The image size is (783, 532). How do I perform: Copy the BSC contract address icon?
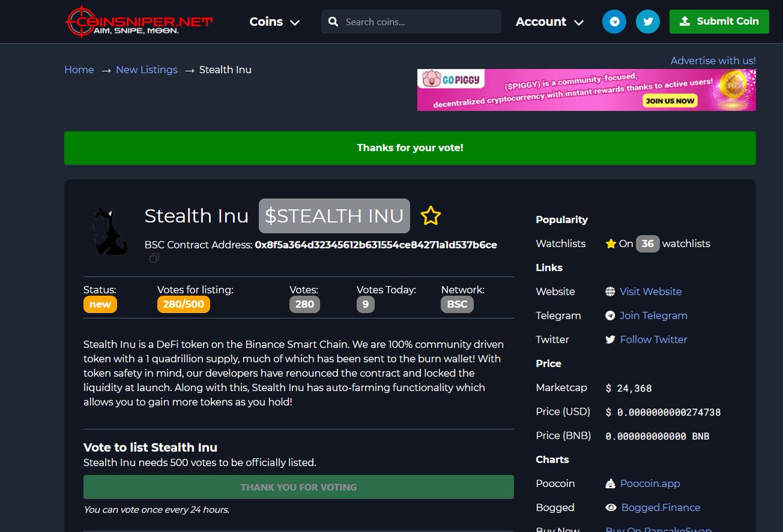coord(154,258)
